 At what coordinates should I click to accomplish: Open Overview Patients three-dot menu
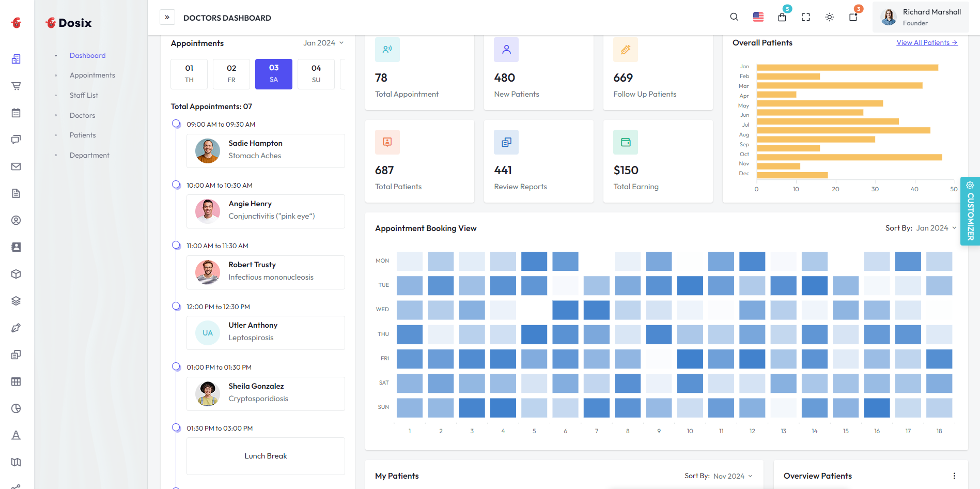point(954,476)
